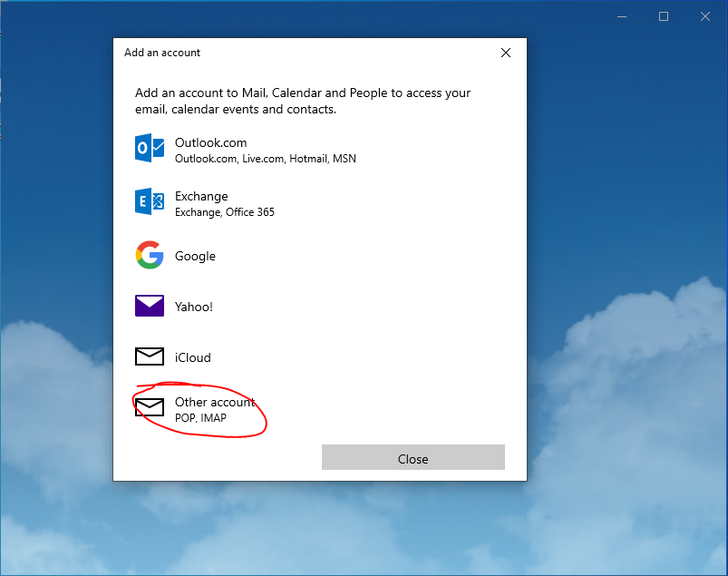This screenshot has height=576, width=728.
Task: Click the Exchange, Office 365 subtitle
Action: [x=224, y=212]
